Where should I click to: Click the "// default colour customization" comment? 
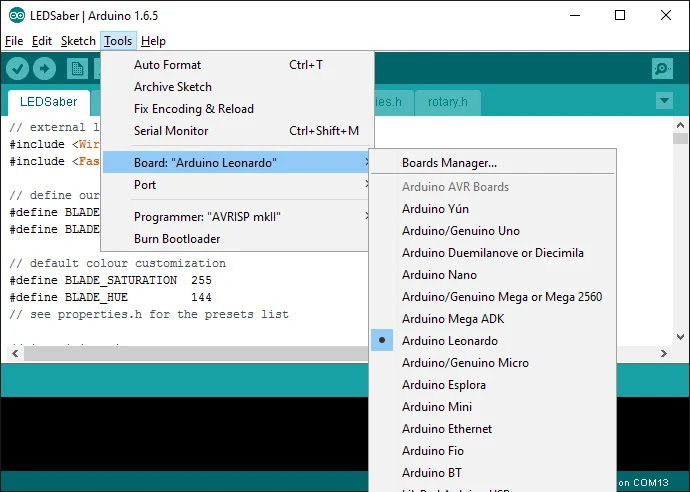[x=117, y=263]
